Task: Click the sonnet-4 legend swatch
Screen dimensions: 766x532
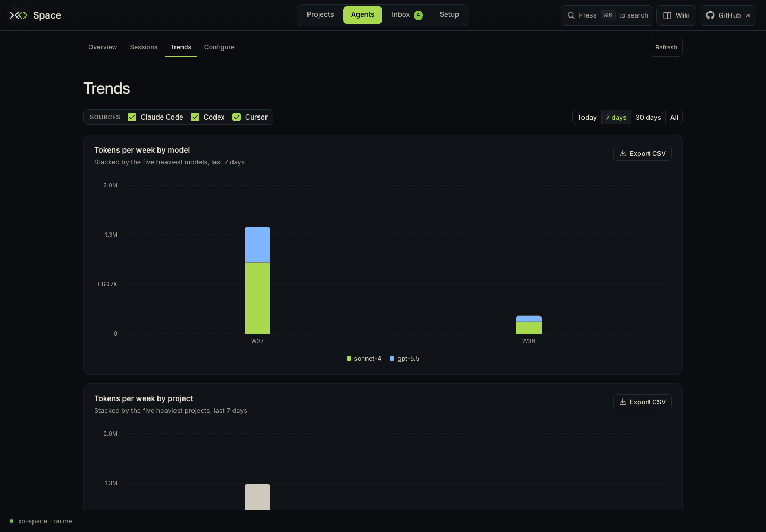Action: coord(349,359)
